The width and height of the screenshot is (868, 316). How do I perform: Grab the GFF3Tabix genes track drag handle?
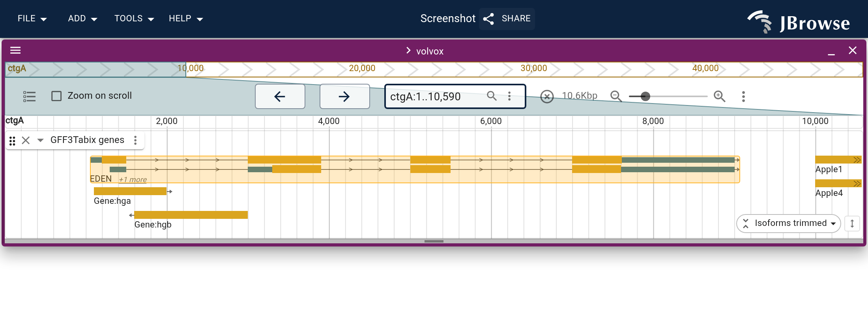(x=12, y=141)
